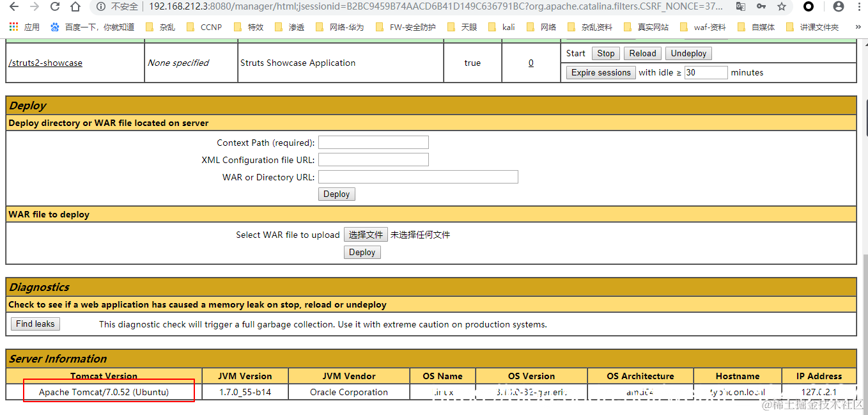This screenshot has height=415, width=868.
Task: Open the 特效 bookmark folder
Action: pos(249,27)
